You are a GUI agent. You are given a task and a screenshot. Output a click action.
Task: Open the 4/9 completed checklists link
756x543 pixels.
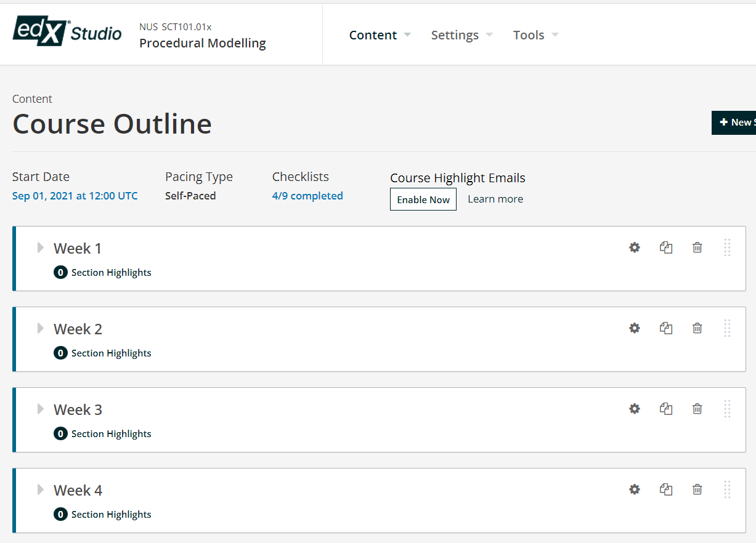click(x=307, y=196)
